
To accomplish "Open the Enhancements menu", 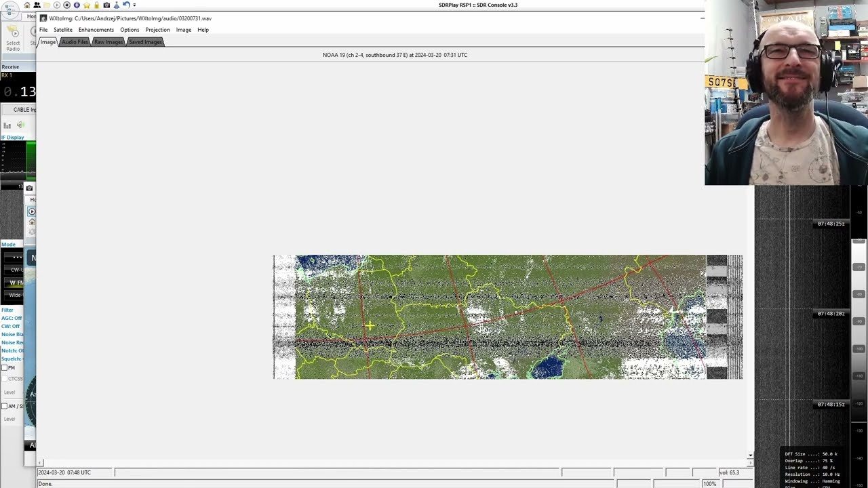I will pos(96,30).
